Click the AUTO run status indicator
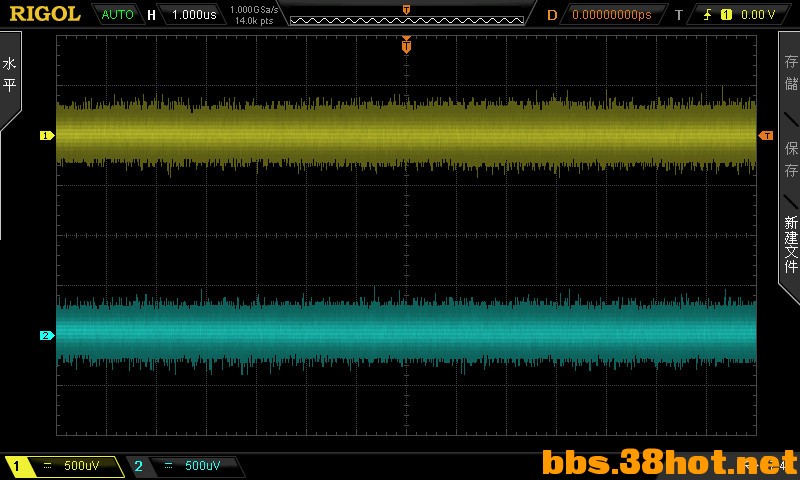 (x=117, y=14)
